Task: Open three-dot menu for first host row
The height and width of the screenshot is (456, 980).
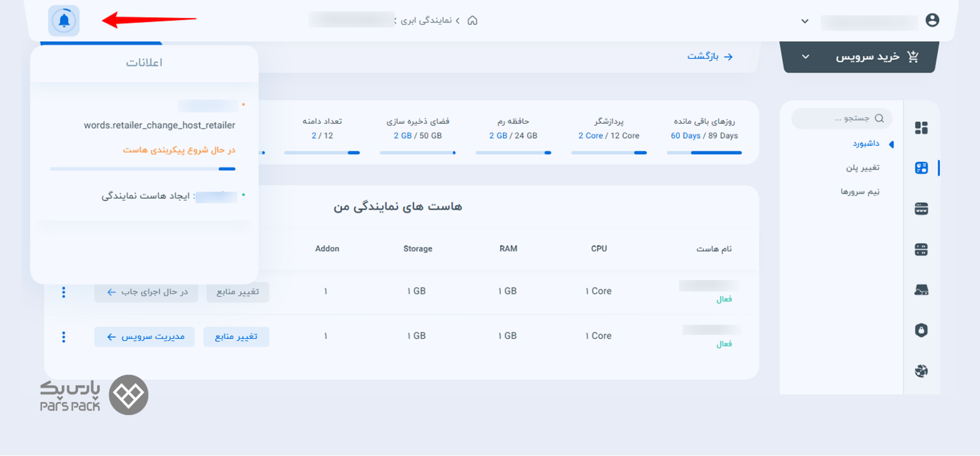Action: tap(64, 292)
